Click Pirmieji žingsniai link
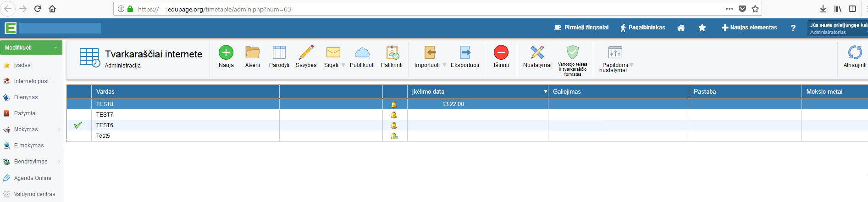Image resolution: width=868 pixels, height=202 pixels. pos(581,28)
